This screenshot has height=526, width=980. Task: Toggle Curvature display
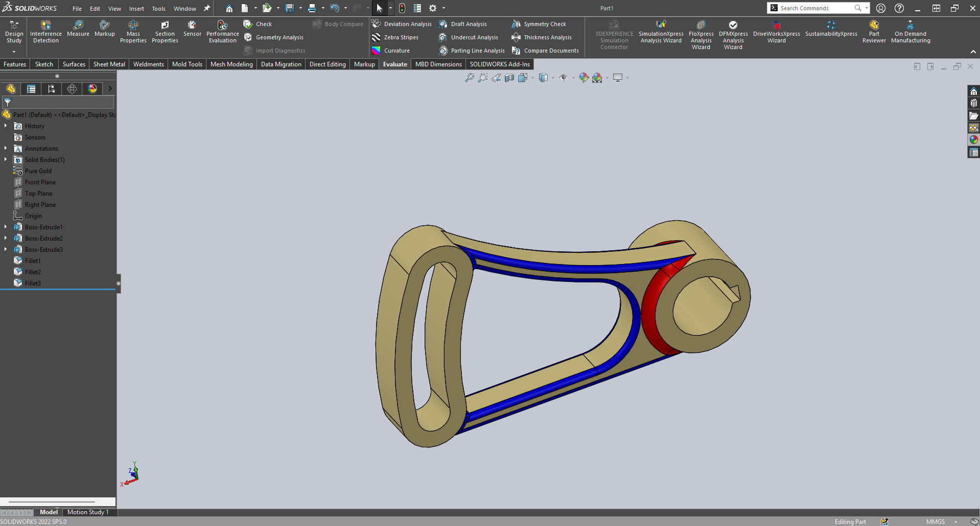click(391, 51)
